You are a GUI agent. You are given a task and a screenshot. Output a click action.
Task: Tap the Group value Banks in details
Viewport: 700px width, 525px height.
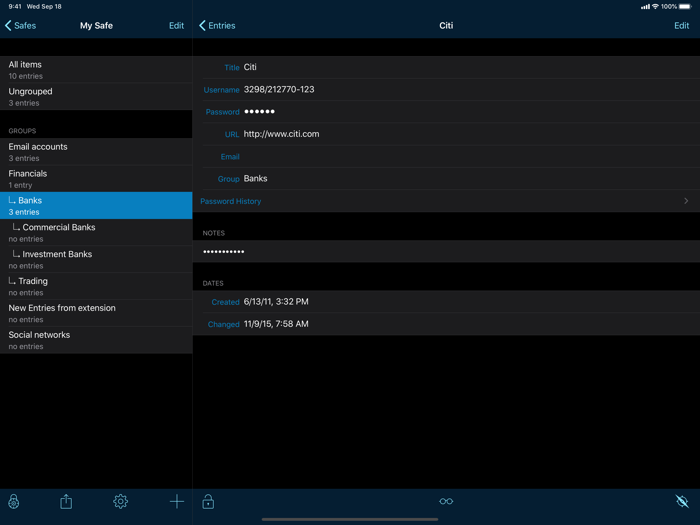pos(255,179)
